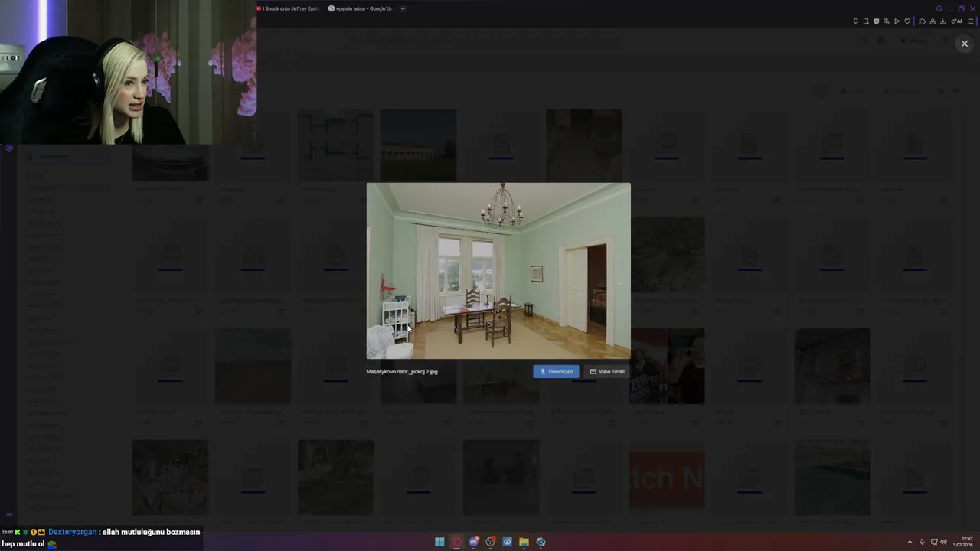Open the extensions icon in browser toolbar
This screenshot has height=551, width=980.
[922, 21]
